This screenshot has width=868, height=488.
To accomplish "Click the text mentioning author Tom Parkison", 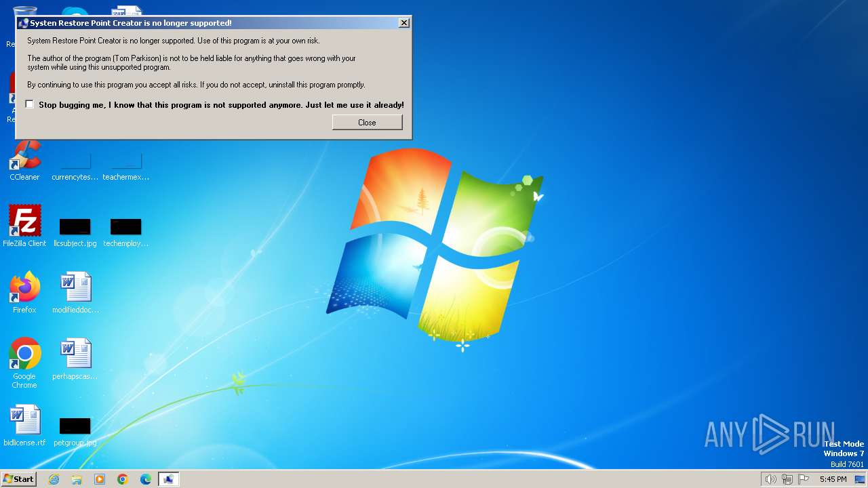I will (x=191, y=63).
